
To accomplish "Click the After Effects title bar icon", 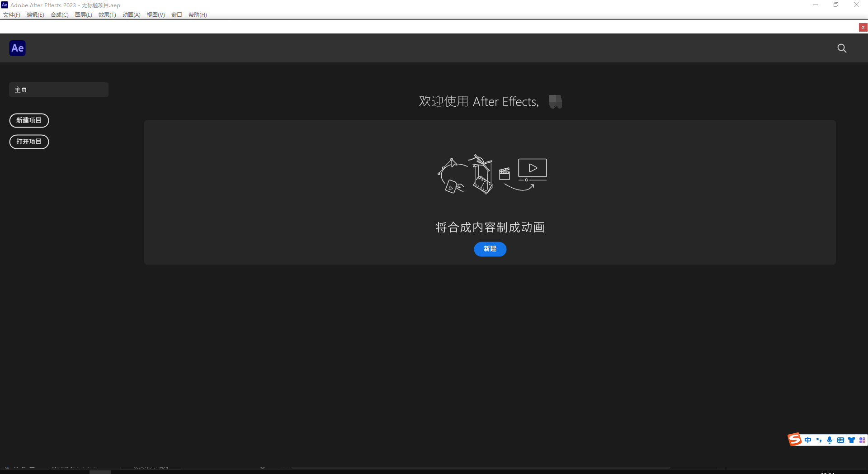I will [5, 5].
